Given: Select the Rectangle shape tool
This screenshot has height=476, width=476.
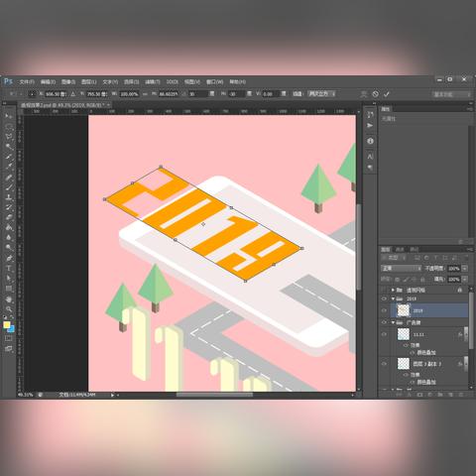Looking at the screenshot, I should tap(9, 289).
